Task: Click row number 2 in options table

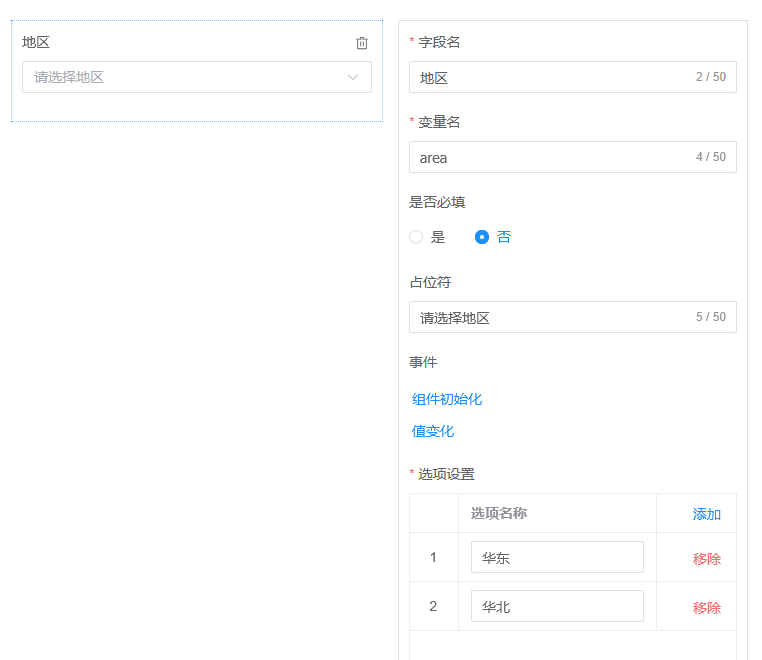Action: click(x=433, y=606)
